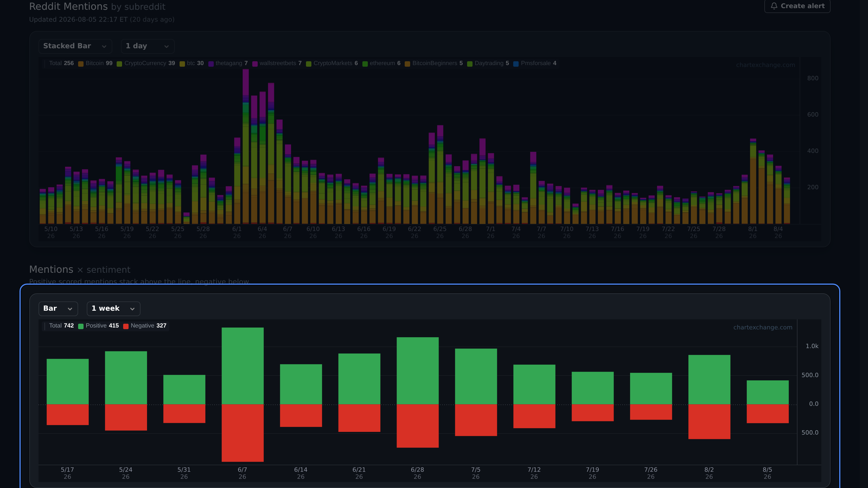Toggle the wallstreetbets legend entry
This screenshot has width=868, height=488.
277,63
